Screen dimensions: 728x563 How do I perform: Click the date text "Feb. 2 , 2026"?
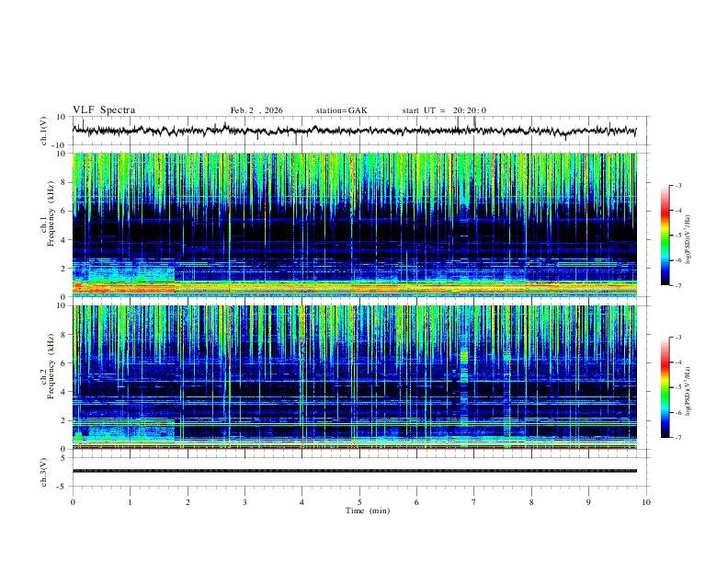coord(256,110)
